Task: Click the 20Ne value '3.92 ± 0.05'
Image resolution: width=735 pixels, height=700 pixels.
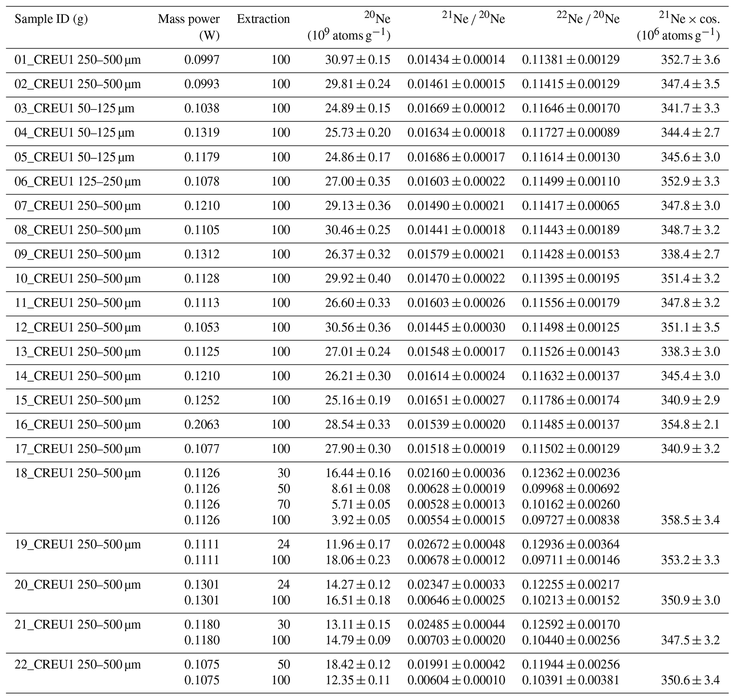Action: pos(361,520)
